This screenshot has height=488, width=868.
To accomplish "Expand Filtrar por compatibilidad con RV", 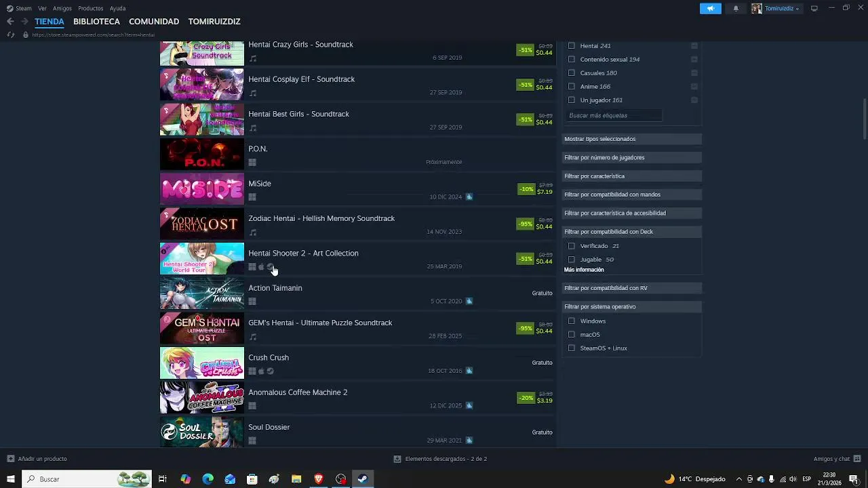I will point(632,288).
